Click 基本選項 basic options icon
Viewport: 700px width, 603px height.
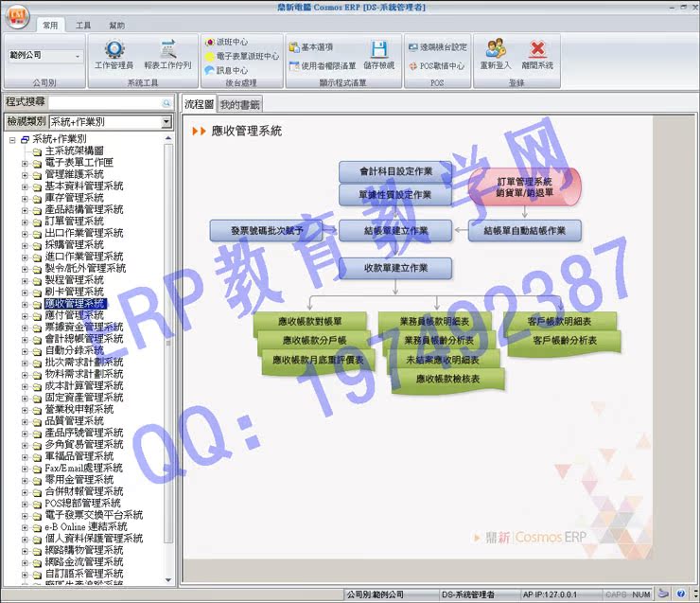[311, 47]
